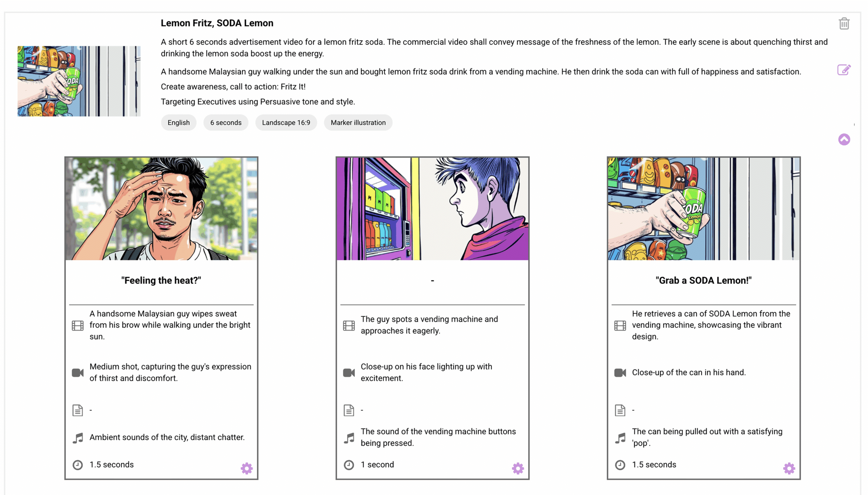This screenshot has height=495, width=868.
Task: Click the trash delete icon
Action: click(x=844, y=24)
